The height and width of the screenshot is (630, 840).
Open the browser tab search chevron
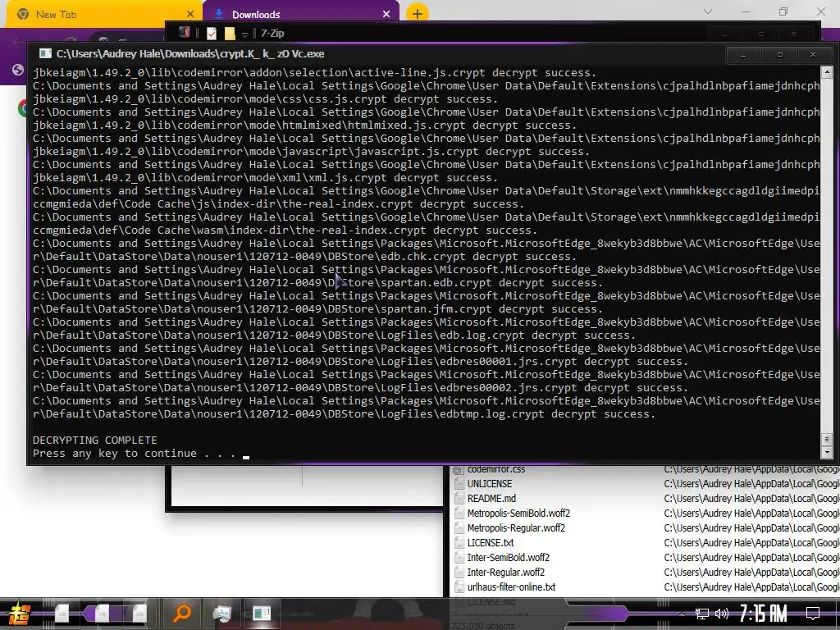pyautogui.click(x=708, y=11)
